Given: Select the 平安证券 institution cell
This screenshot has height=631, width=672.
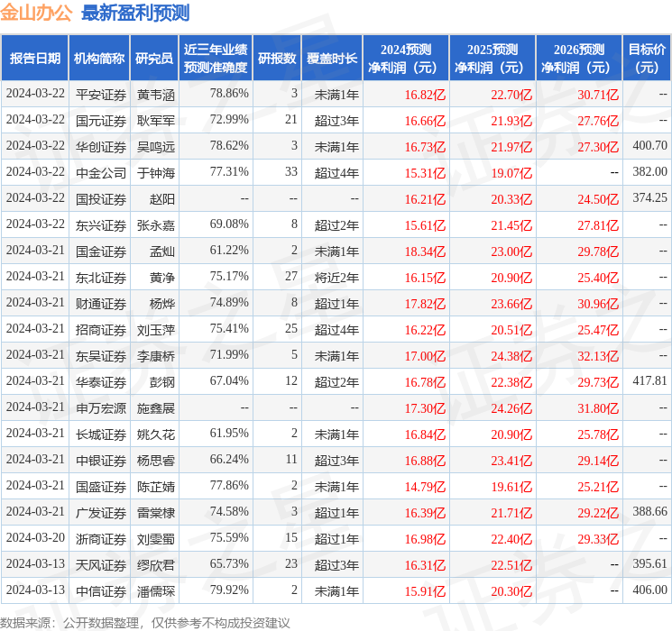Looking at the screenshot, I should click(x=101, y=95).
